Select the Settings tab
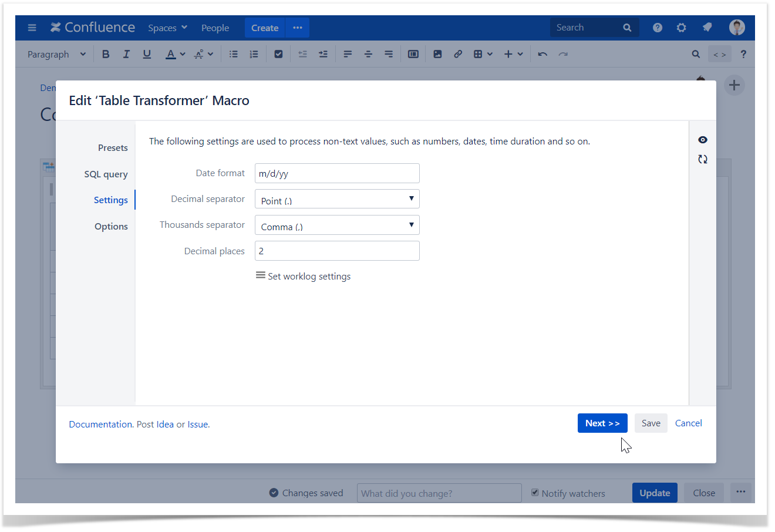 [110, 200]
